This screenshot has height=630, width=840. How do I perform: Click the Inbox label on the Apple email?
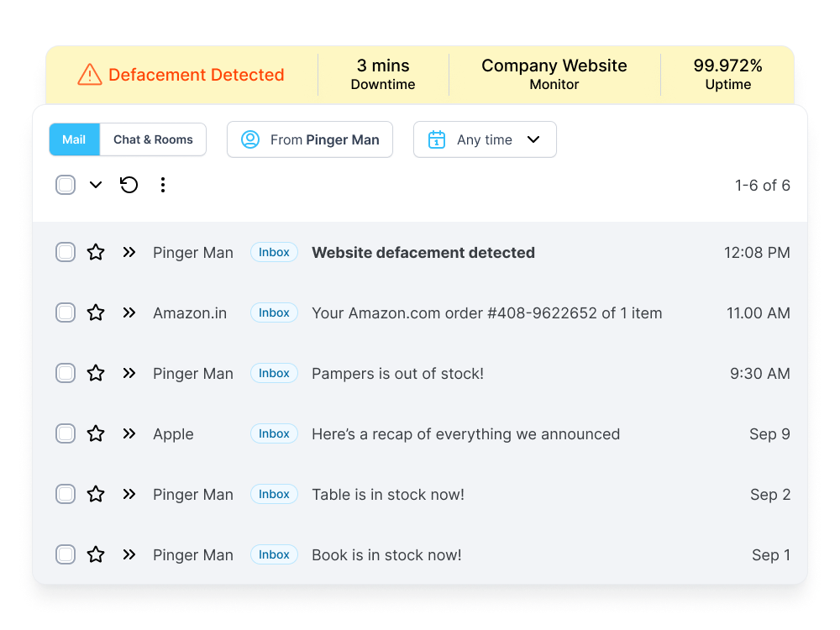(x=274, y=433)
